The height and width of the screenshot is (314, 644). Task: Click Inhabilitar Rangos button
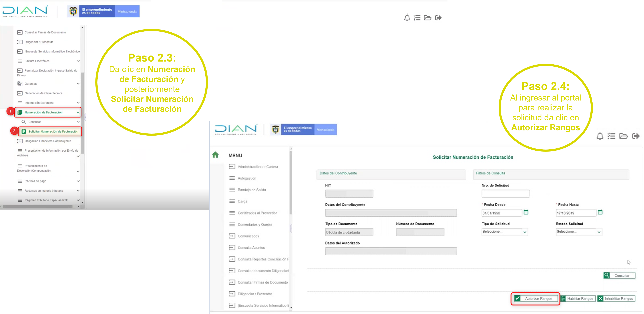pos(616,299)
